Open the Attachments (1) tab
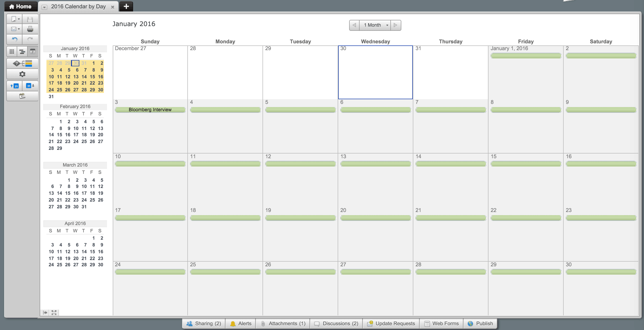This screenshot has height=330, width=644. tap(283, 323)
